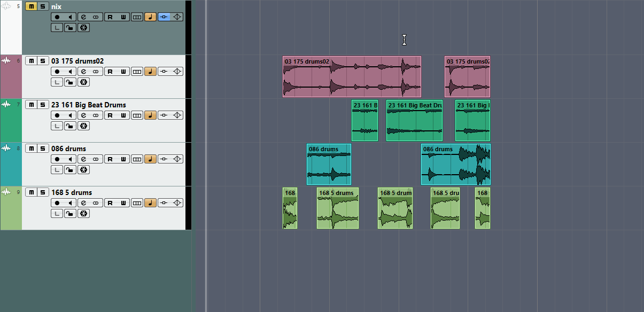Image resolution: width=644 pixels, height=312 pixels.
Task: Select the 086 drums track name label
Action: (x=68, y=149)
